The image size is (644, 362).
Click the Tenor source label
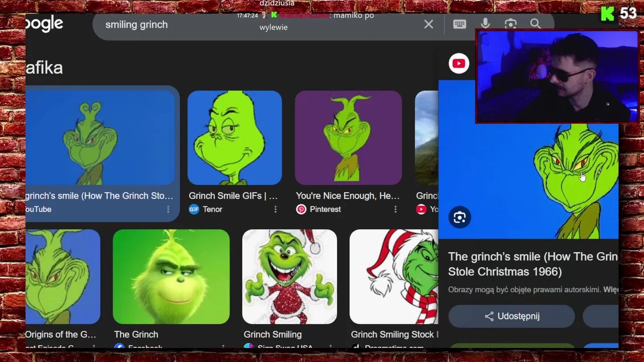coord(212,209)
